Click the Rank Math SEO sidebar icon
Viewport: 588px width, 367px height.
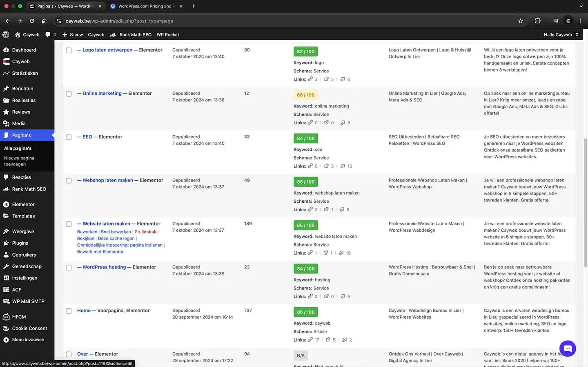tap(6, 189)
